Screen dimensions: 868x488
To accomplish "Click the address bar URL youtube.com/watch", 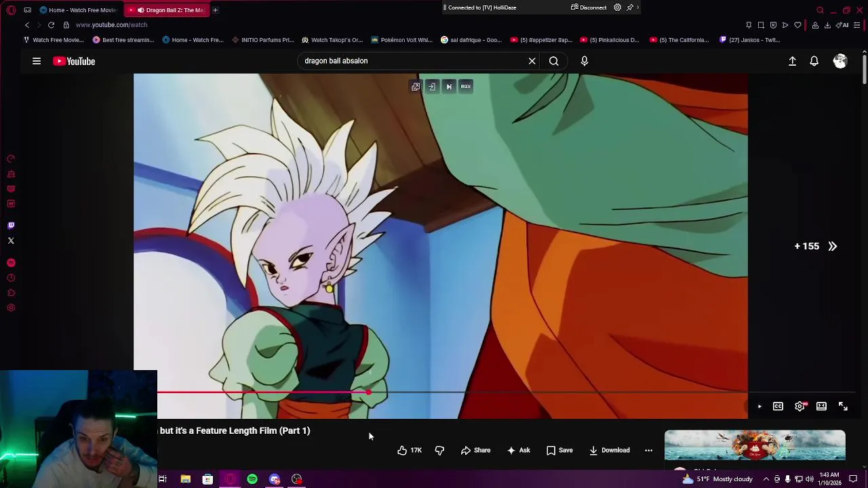I will tap(111, 25).
